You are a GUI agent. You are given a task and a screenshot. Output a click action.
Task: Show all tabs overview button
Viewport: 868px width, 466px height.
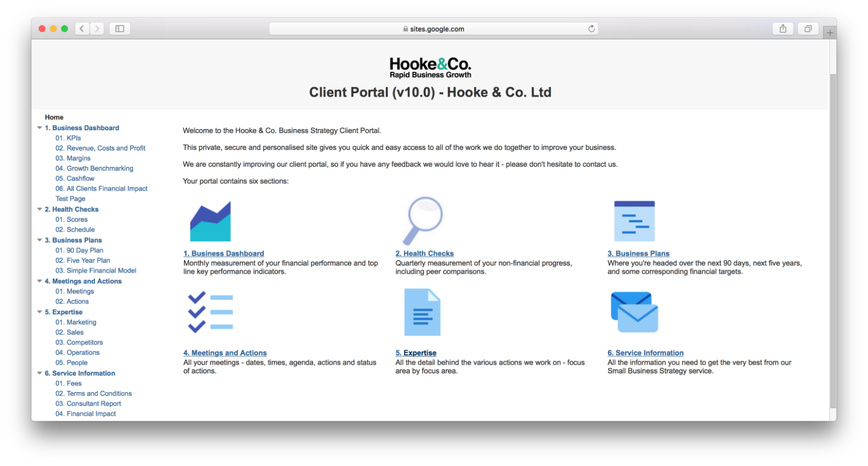tap(808, 28)
